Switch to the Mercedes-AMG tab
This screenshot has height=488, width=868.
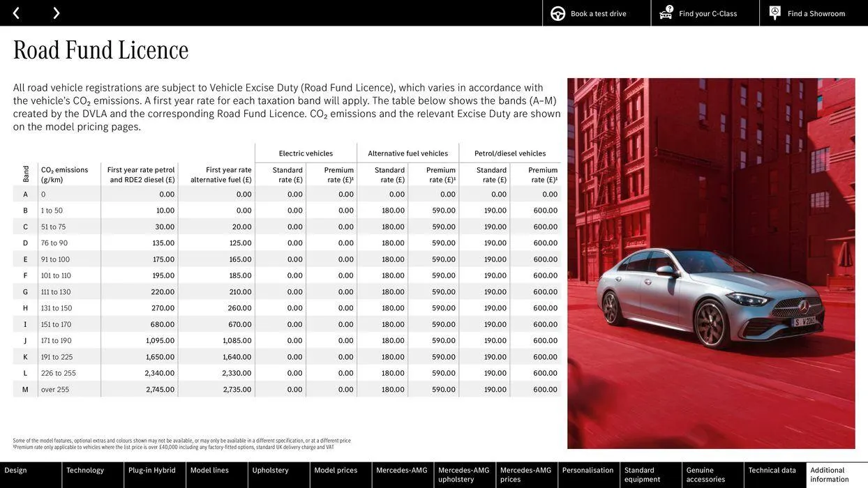point(403,472)
